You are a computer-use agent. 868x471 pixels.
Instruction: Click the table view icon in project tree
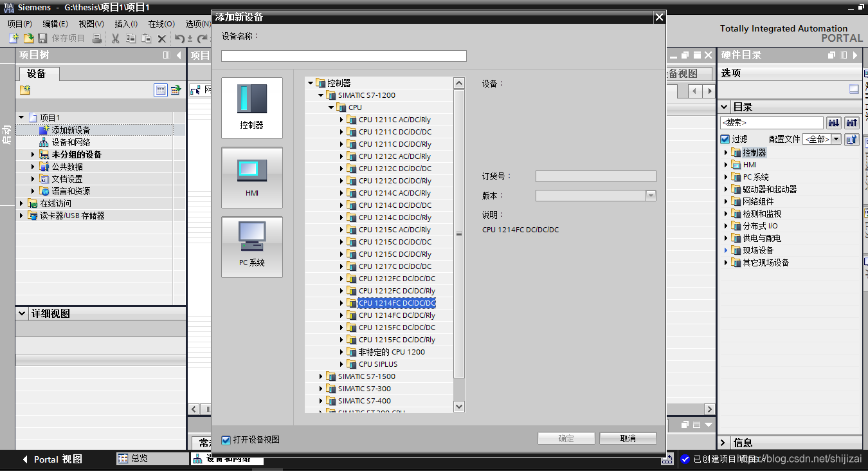tap(161, 90)
